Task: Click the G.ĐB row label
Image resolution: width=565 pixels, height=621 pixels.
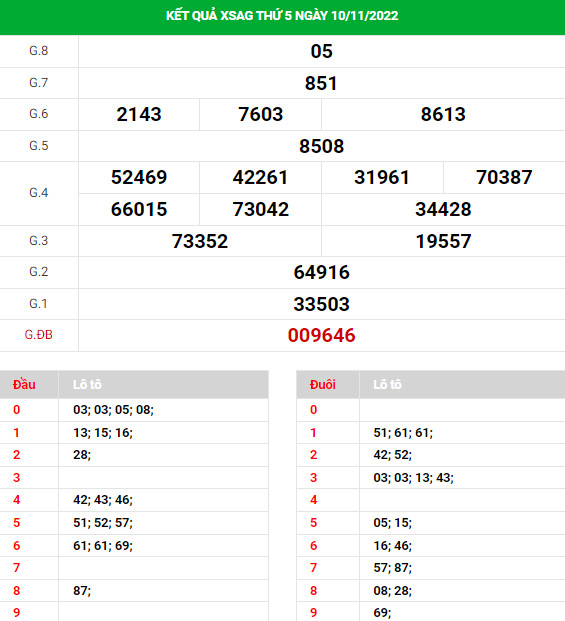Action: click(38, 335)
